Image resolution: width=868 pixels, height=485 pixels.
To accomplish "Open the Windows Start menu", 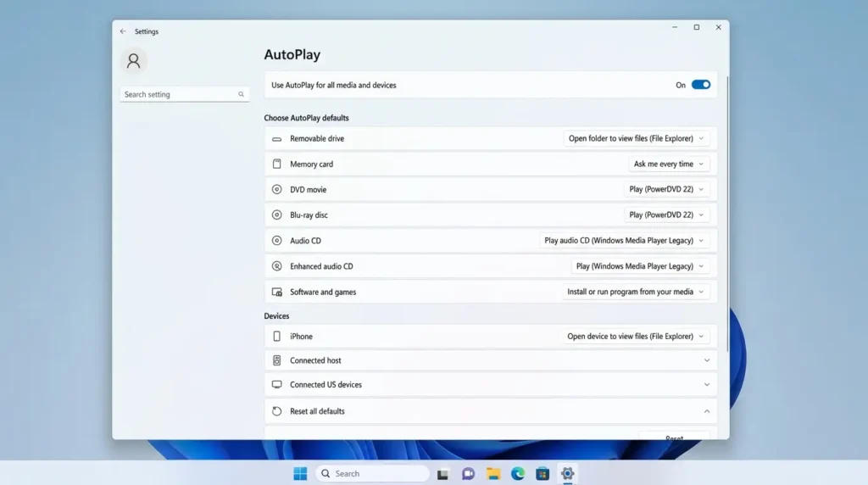I will [300, 473].
